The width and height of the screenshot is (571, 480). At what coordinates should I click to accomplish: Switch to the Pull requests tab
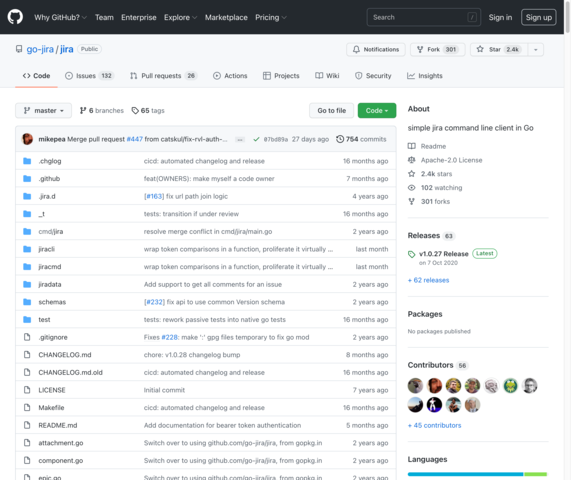pos(164,76)
